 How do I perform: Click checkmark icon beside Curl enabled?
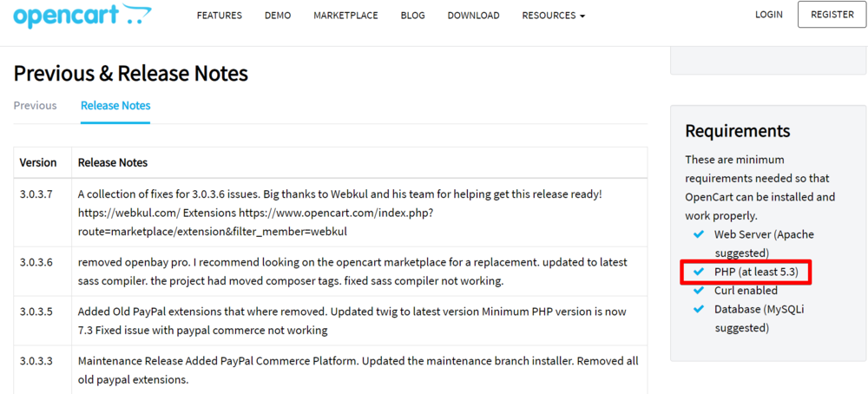pyautogui.click(x=699, y=291)
